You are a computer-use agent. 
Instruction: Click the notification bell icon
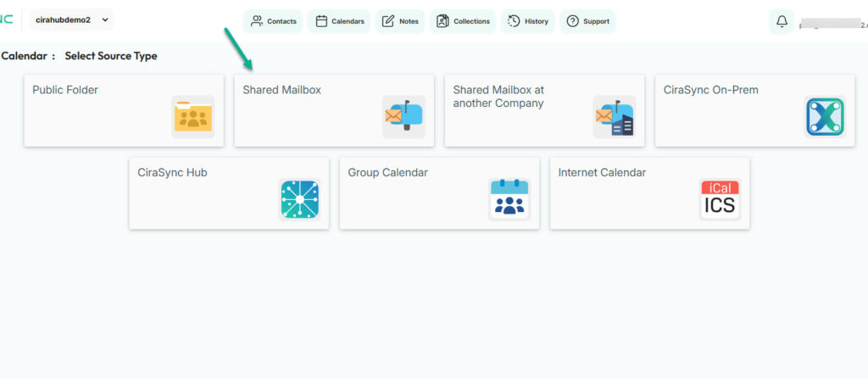[782, 21]
